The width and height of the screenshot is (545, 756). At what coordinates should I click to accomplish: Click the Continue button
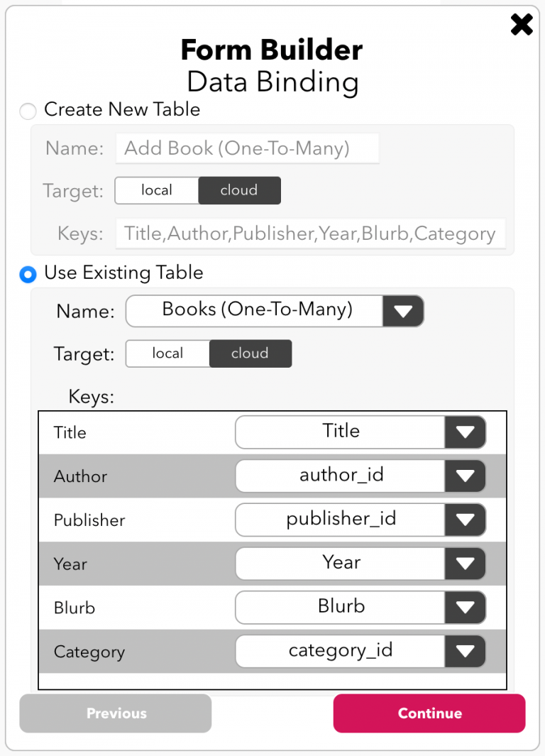click(429, 713)
